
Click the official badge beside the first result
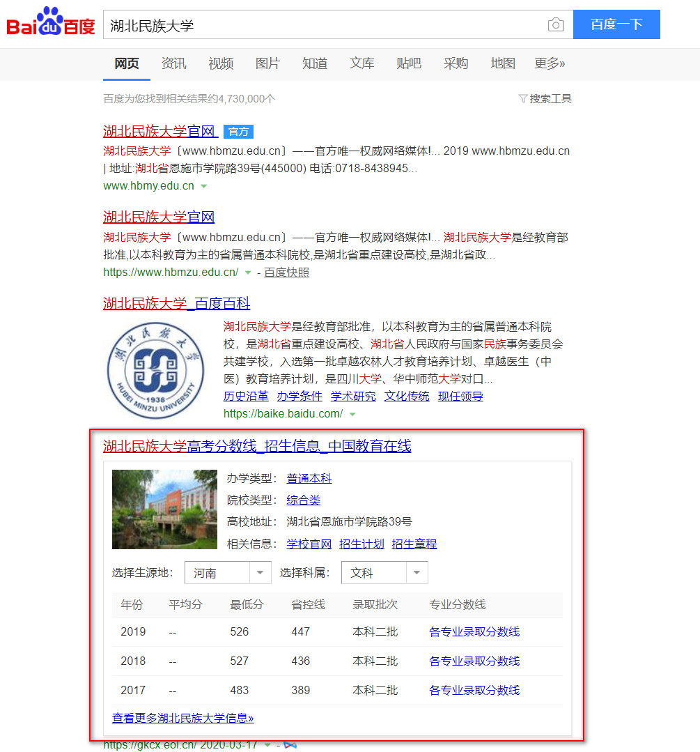coord(238,132)
